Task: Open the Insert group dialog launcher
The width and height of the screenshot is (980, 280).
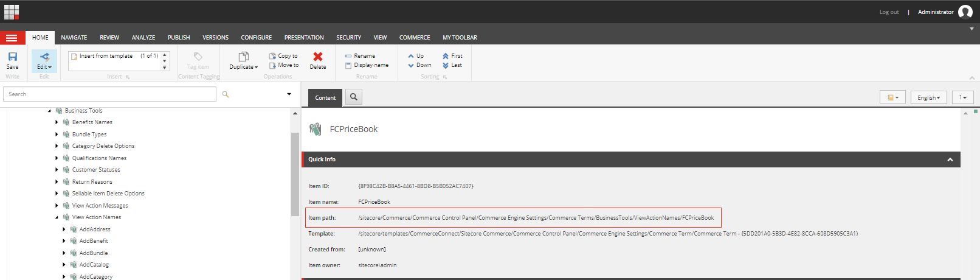Action: [x=128, y=77]
